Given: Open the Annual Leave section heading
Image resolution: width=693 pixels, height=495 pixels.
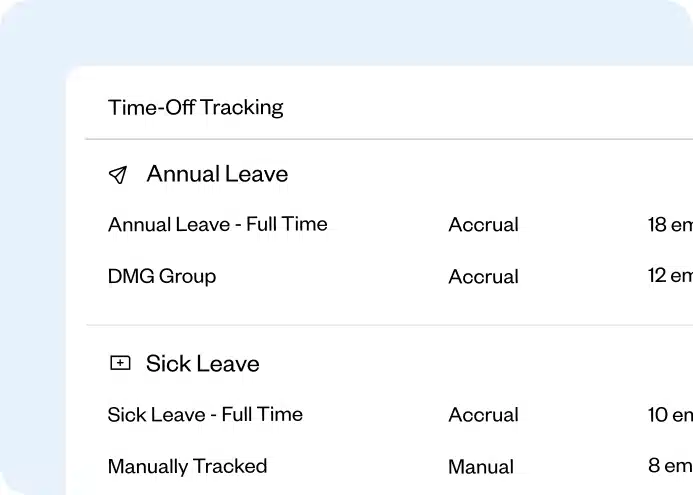Looking at the screenshot, I should point(217,174).
